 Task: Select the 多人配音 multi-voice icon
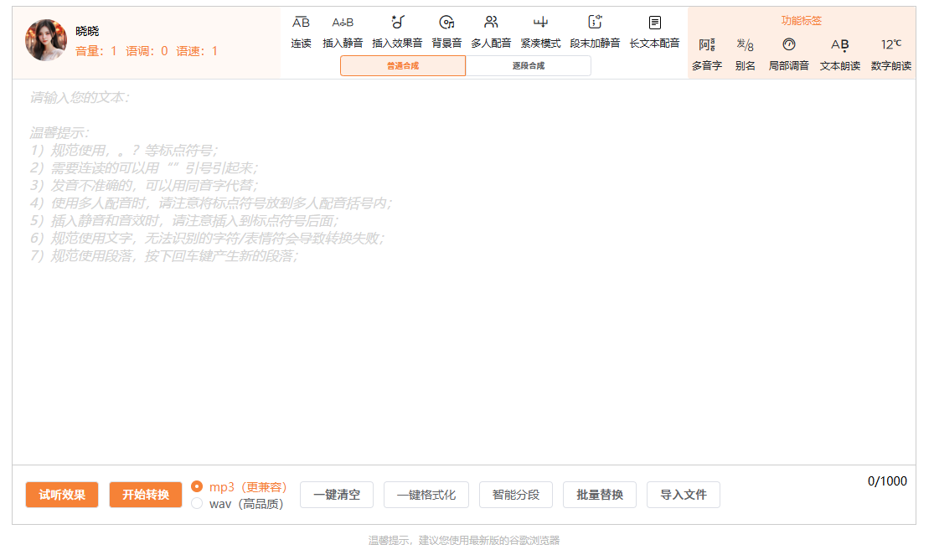(x=491, y=33)
